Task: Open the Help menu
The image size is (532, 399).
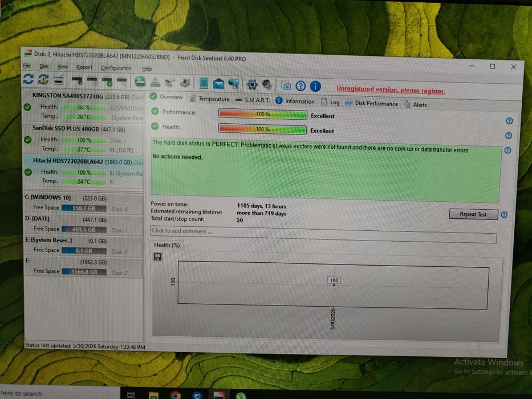Action: point(147,68)
